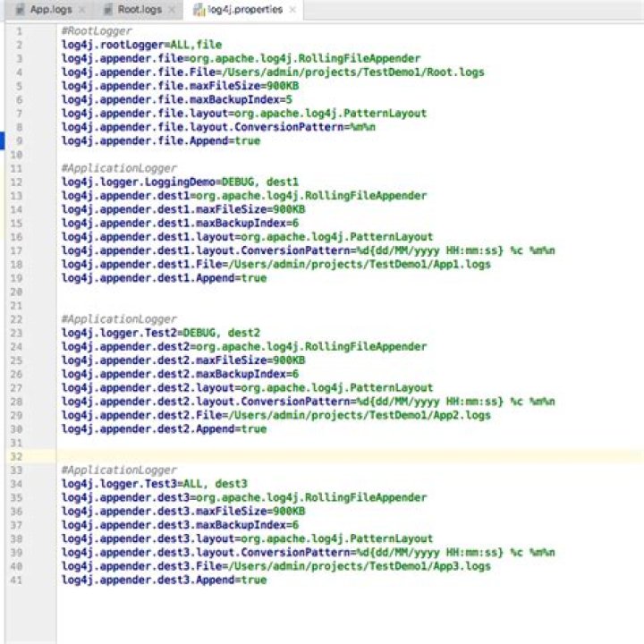Click line log4j.appender.dest1.maxBackupIndex=6
644x644 pixels.
point(180,223)
